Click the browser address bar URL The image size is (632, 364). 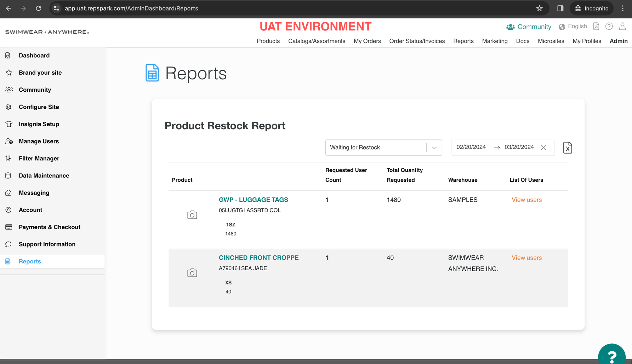pos(131,8)
